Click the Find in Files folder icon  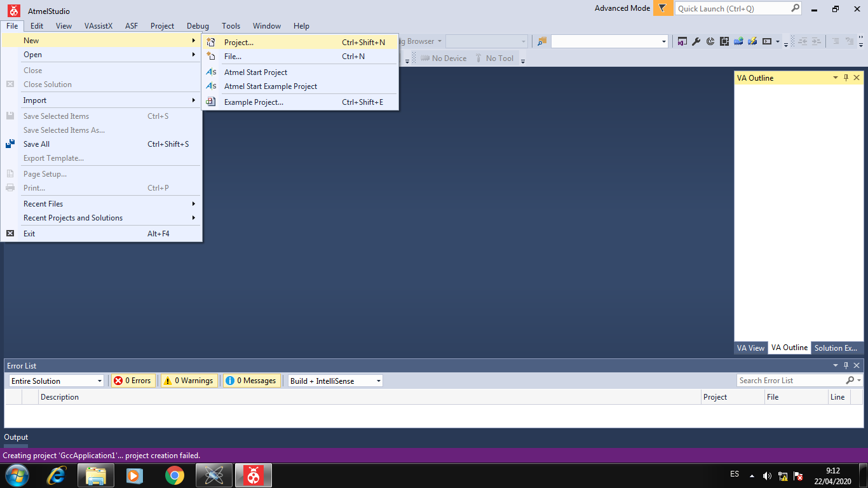(x=542, y=41)
